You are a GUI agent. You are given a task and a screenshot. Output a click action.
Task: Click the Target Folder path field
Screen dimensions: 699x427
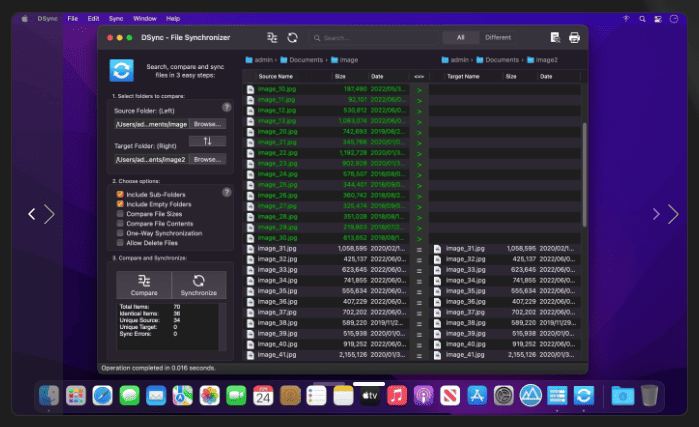point(152,160)
